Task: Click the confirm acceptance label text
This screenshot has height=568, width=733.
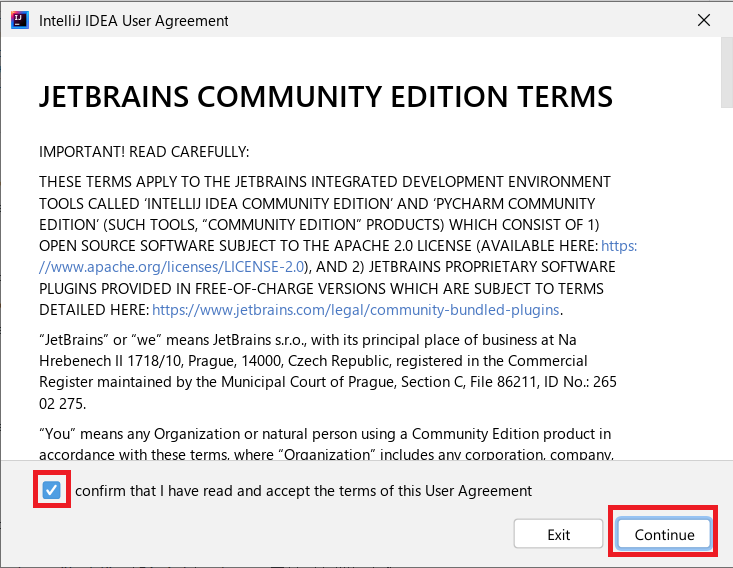Action: tap(303, 491)
